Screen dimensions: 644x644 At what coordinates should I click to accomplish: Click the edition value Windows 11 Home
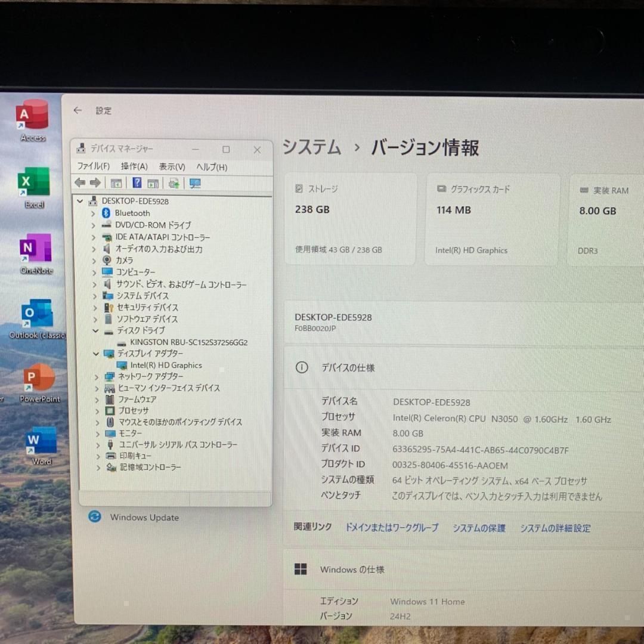pos(427,601)
